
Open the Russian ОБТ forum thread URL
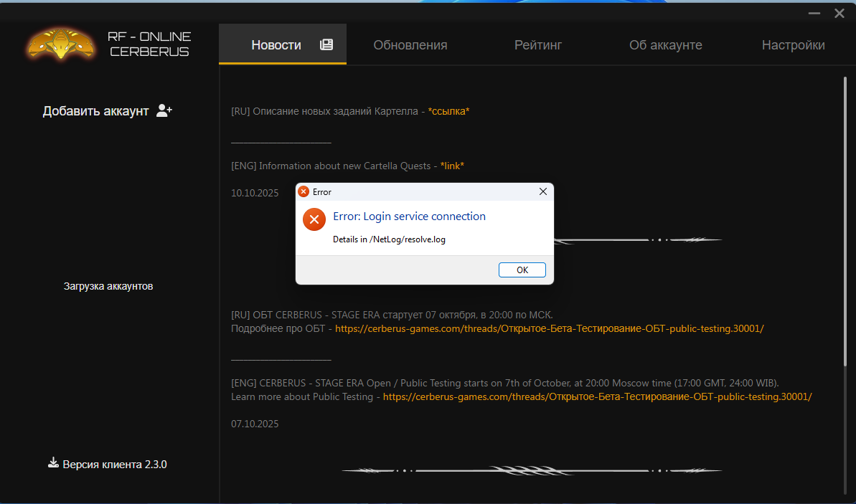pyautogui.click(x=549, y=329)
